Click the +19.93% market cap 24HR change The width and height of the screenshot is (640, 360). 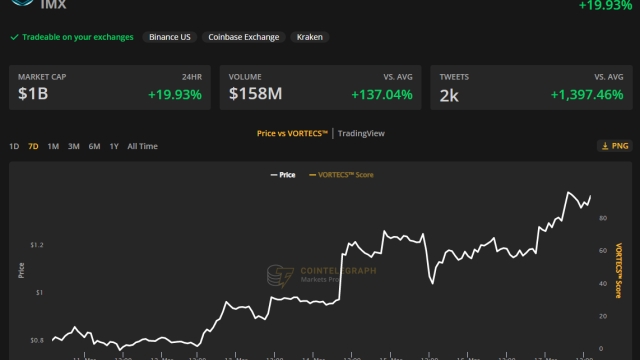pyautogui.click(x=175, y=95)
